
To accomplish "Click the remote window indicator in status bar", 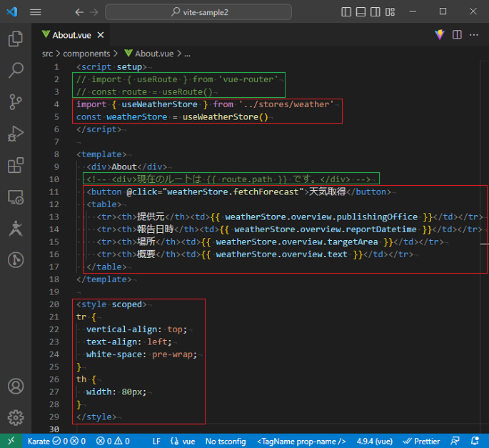I will pos(11,441).
